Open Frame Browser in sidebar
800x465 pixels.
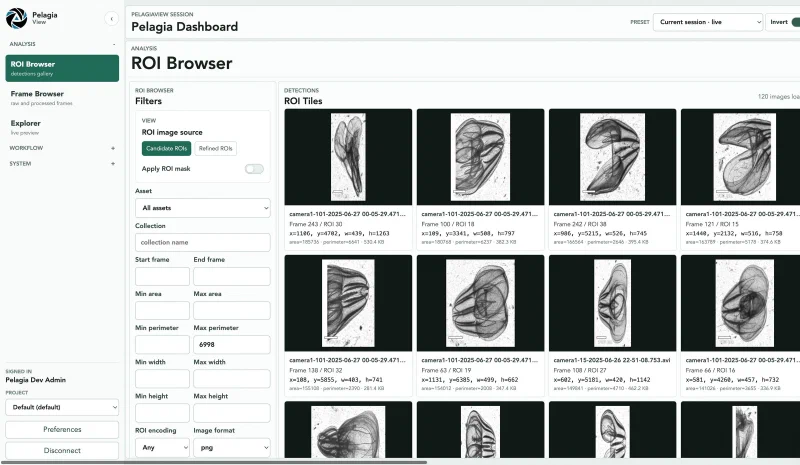coord(62,98)
